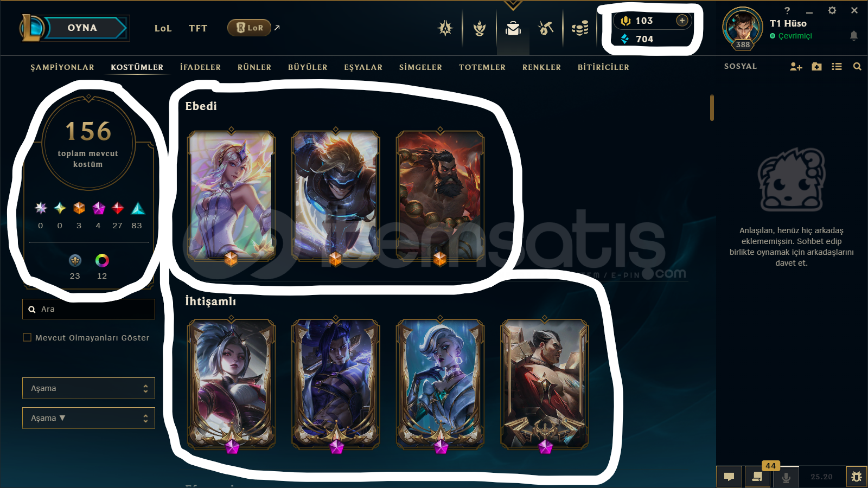The height and width of the screenshot is (488, 868).
Task: Click the OYNA play button
Action: point(82,28)
